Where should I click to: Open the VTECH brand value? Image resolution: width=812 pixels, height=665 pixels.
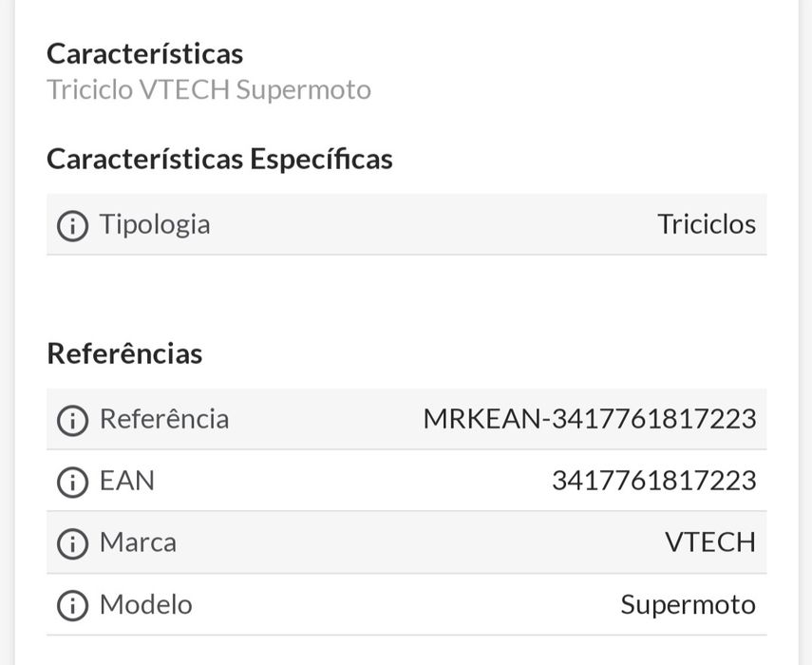pyautogui.click(x=710, y=542)
